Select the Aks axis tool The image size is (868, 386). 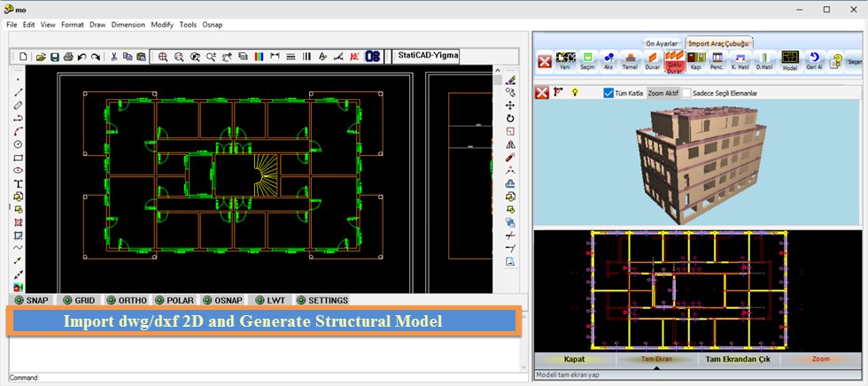[608, 60]
